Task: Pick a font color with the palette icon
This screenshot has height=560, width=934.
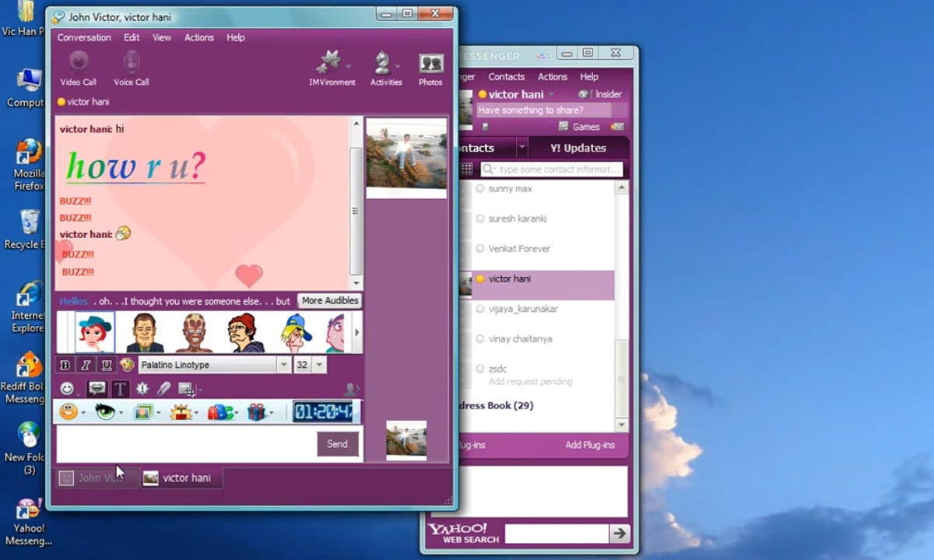Action: click(x=127, y=365)
